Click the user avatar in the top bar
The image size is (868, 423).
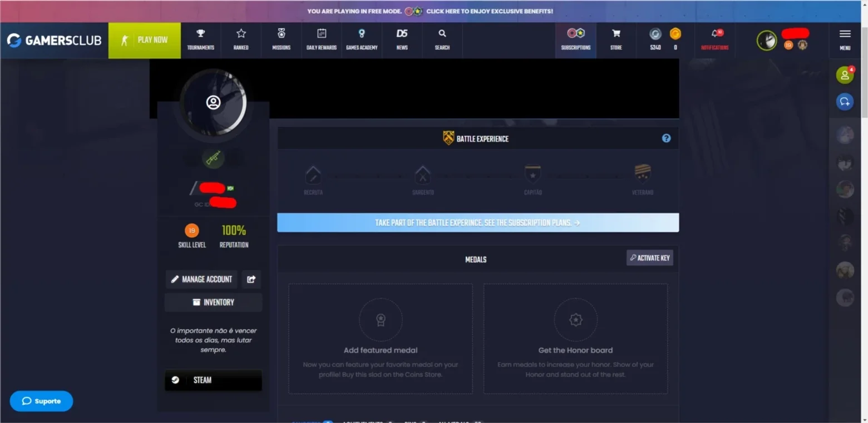[767, 41]
